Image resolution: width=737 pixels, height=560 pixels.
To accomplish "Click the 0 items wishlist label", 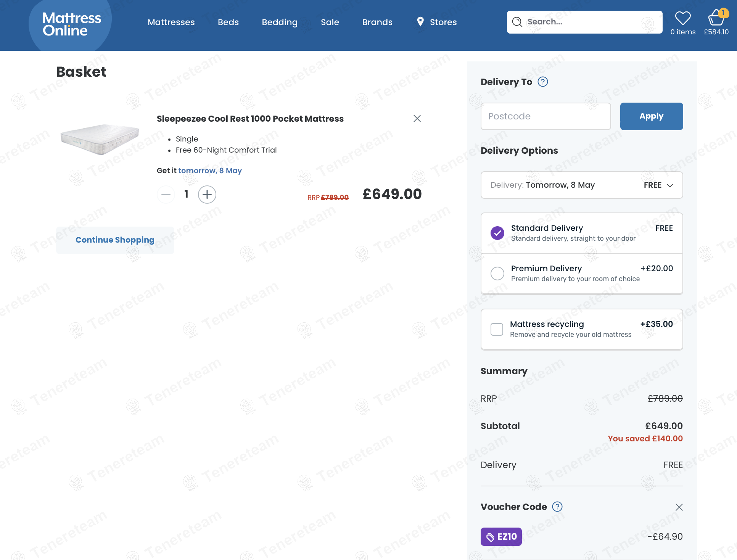I will 683,32.
